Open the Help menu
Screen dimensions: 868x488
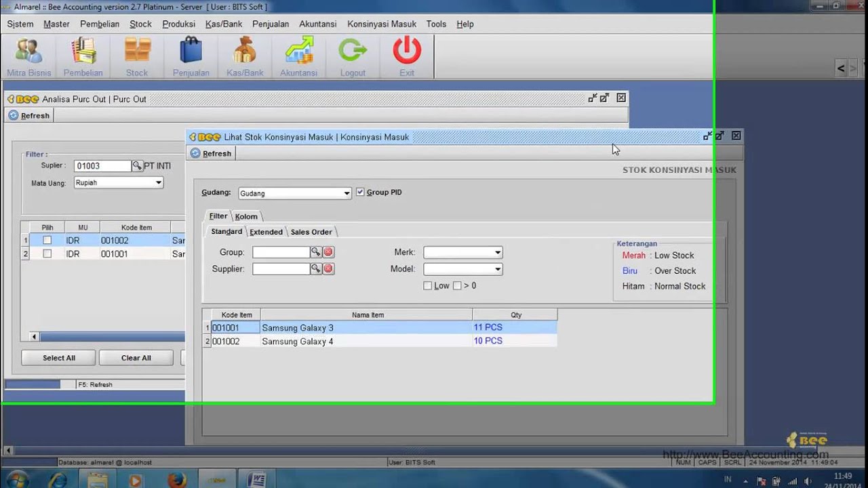coord(465,24)
